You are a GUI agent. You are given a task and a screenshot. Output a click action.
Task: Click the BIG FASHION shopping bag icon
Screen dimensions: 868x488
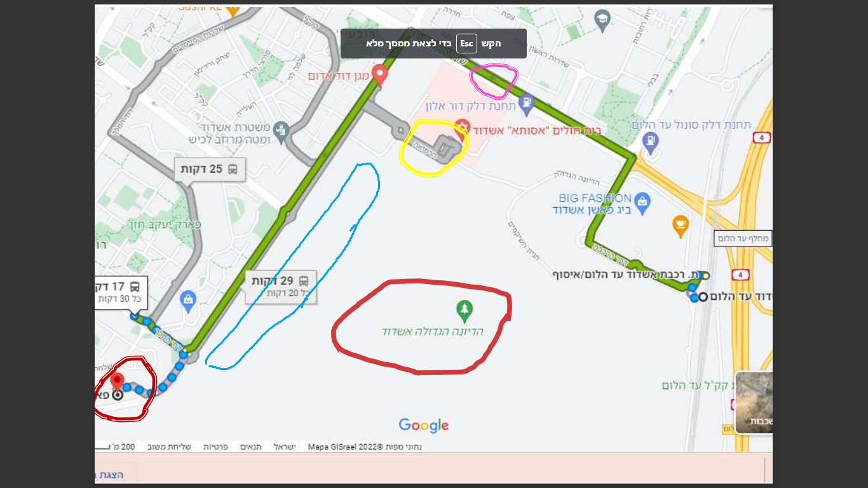pyautogui.click(x=642, y=202)
